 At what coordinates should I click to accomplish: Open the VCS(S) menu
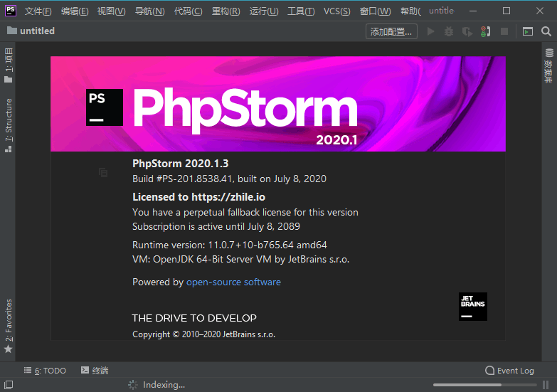336,11
